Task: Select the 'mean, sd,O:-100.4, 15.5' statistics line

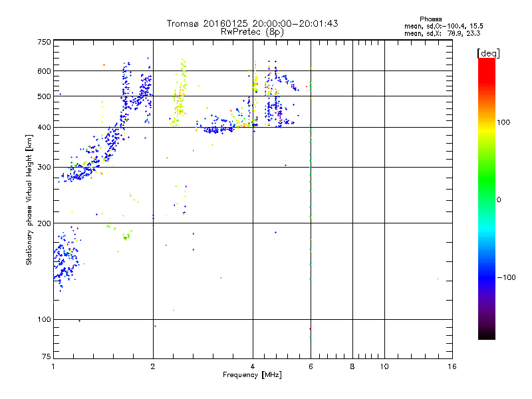Action: point(444,26)
